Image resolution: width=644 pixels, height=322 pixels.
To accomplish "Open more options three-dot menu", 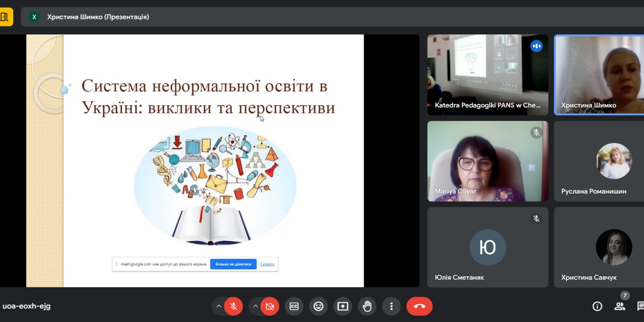I will pyautogui.click(x=391, y=306).
